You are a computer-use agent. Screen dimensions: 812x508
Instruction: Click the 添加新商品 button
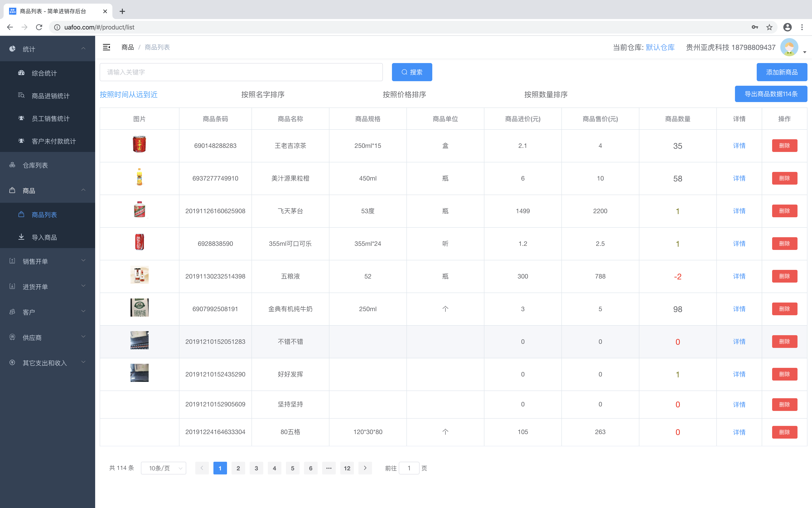click(782, 72)
